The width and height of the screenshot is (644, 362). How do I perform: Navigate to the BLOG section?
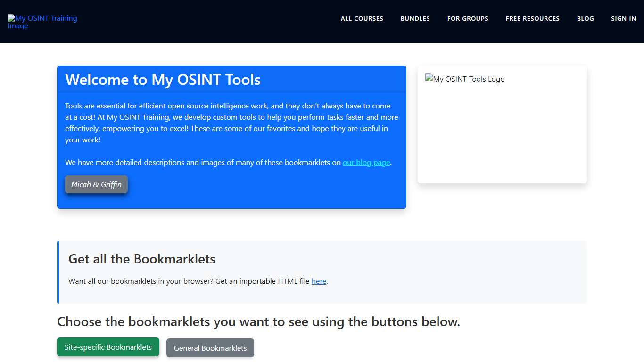click(585, 18)
